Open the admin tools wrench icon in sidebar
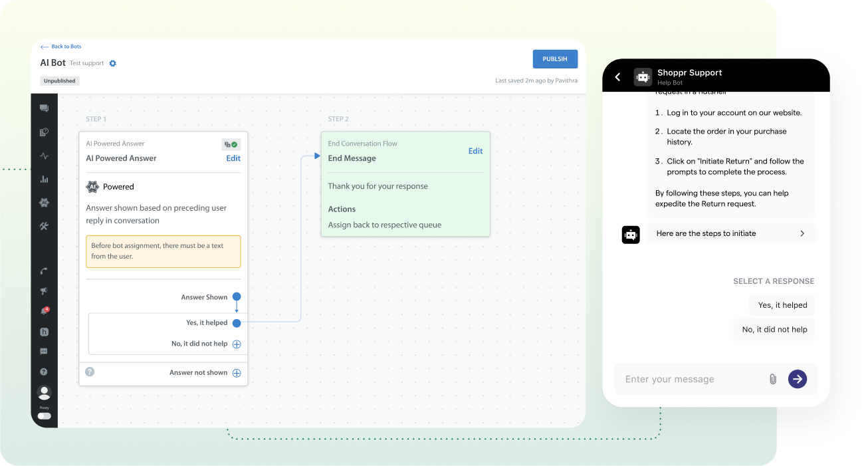 44,225
